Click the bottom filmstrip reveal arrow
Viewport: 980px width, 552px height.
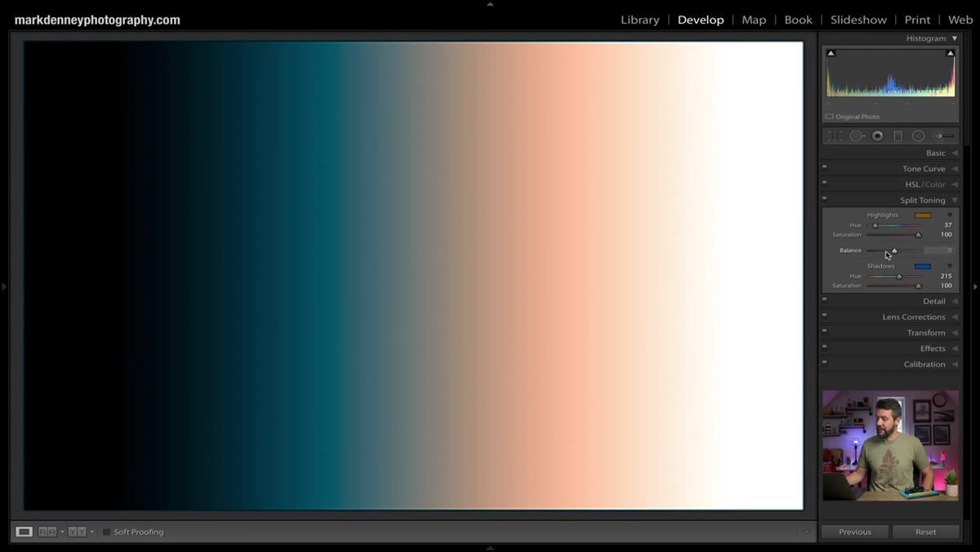(x=490, y=549)
